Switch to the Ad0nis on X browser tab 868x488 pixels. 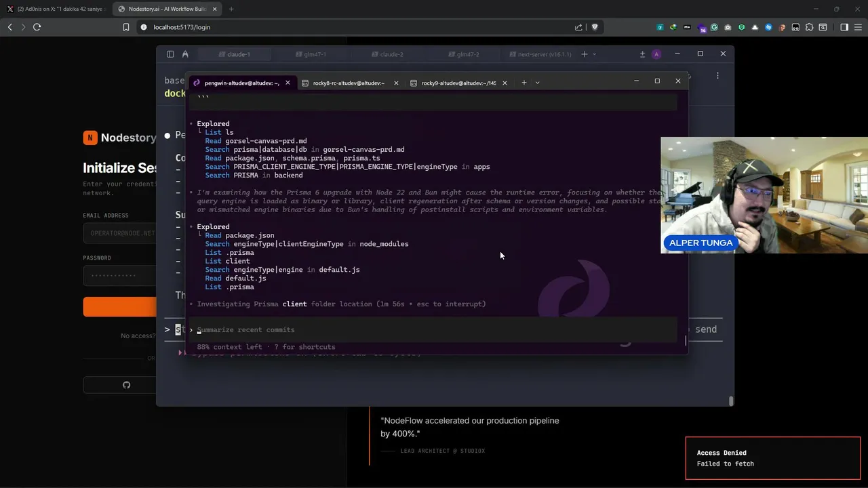[56, 9]
